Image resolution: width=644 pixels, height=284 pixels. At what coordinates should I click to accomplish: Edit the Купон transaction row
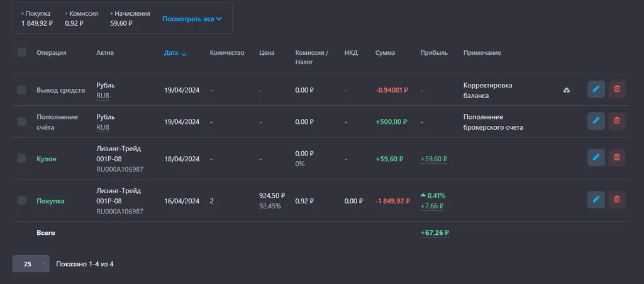tap(596, 158)
